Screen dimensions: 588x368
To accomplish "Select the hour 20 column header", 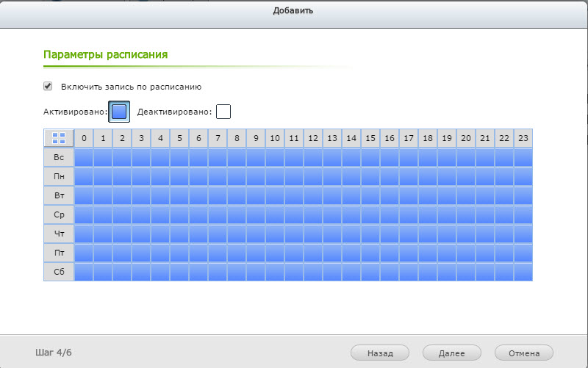I will click(x=466, y=138).
